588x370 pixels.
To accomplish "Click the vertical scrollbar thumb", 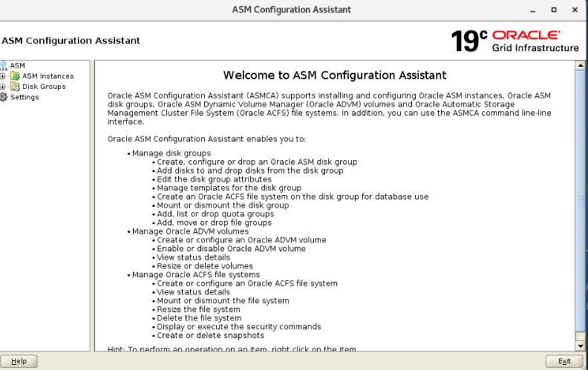I will pyautogui.click(x=580, y=201).
